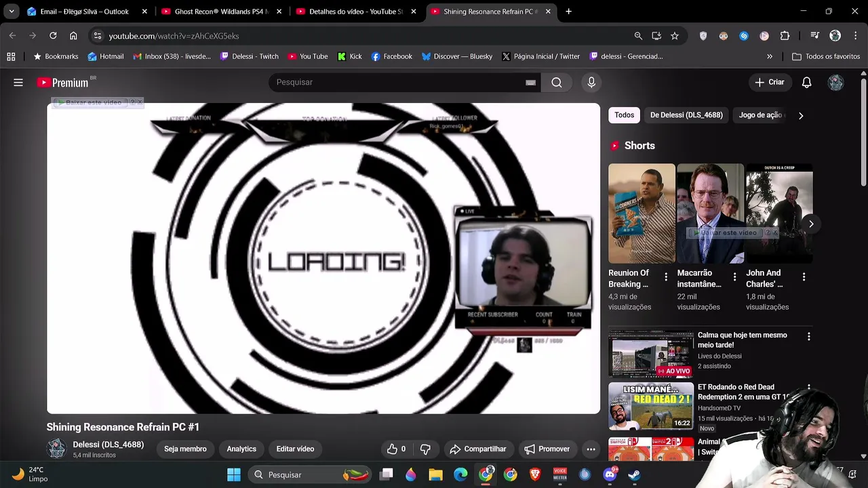The height and width of the screenshot is (488, 868).
Task: Open Windows Start menu
Action: [234, 474]
